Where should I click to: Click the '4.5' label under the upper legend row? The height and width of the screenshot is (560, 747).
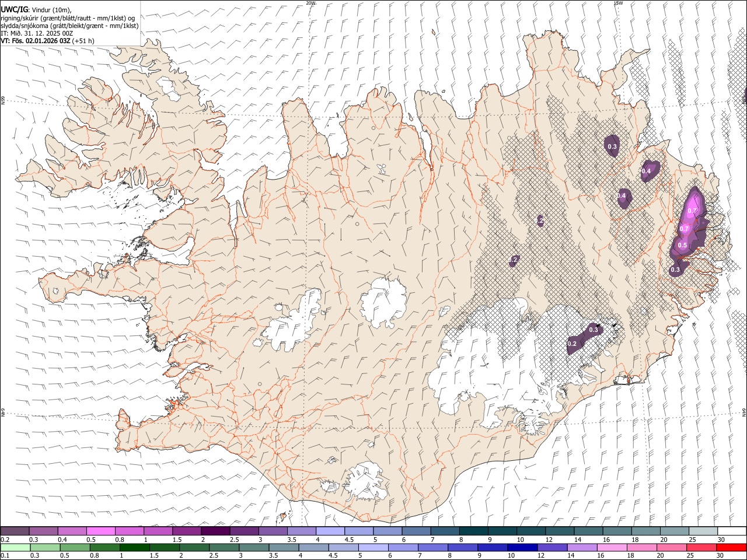click(349, 540)
